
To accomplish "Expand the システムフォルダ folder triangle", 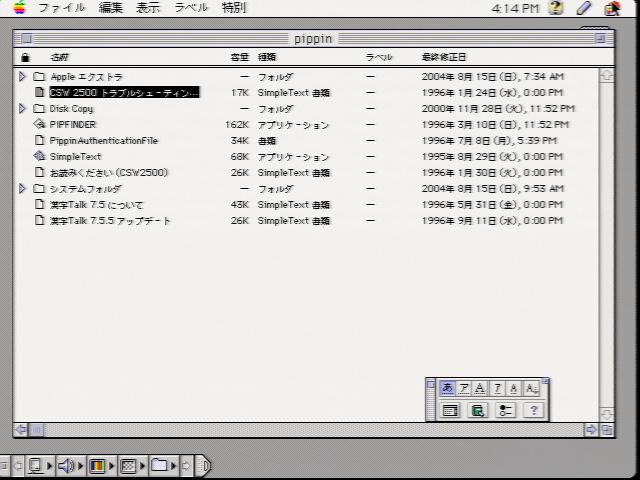I will click(x=22, y=188).
